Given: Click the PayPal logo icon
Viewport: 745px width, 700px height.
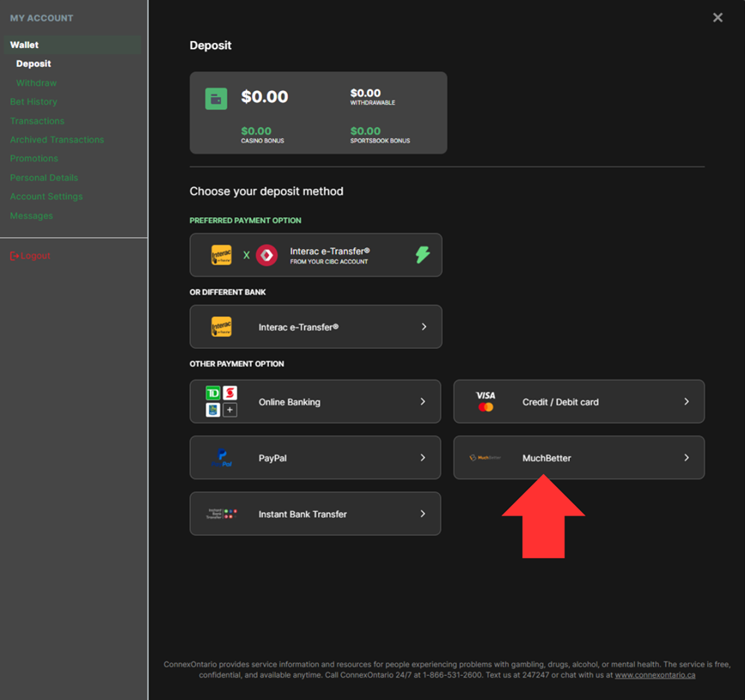Looking at the screenshot, I should pyautogui.click(x=222, y=458).
